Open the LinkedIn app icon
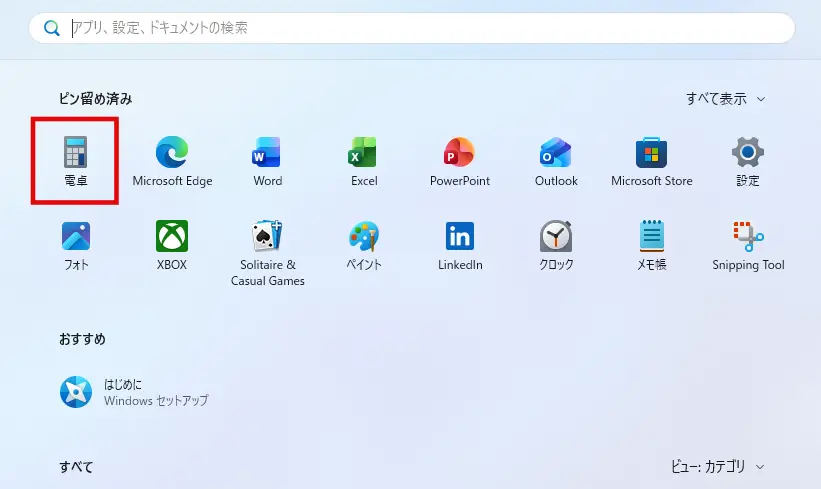 click(460, 236)
